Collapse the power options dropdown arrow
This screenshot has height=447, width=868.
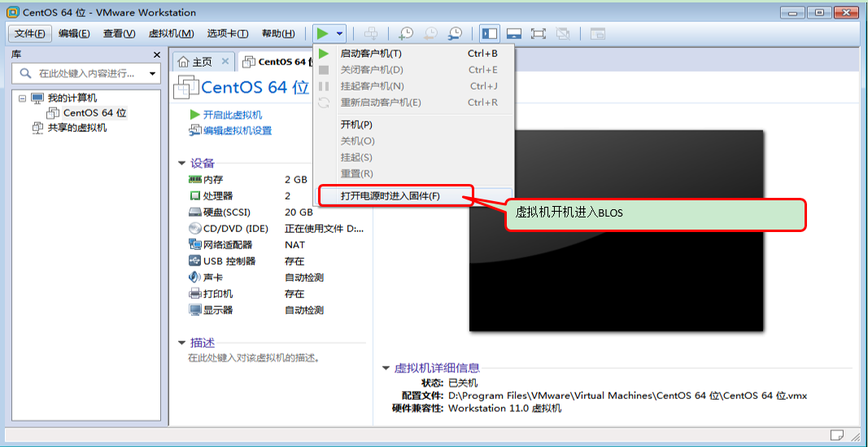339,33
